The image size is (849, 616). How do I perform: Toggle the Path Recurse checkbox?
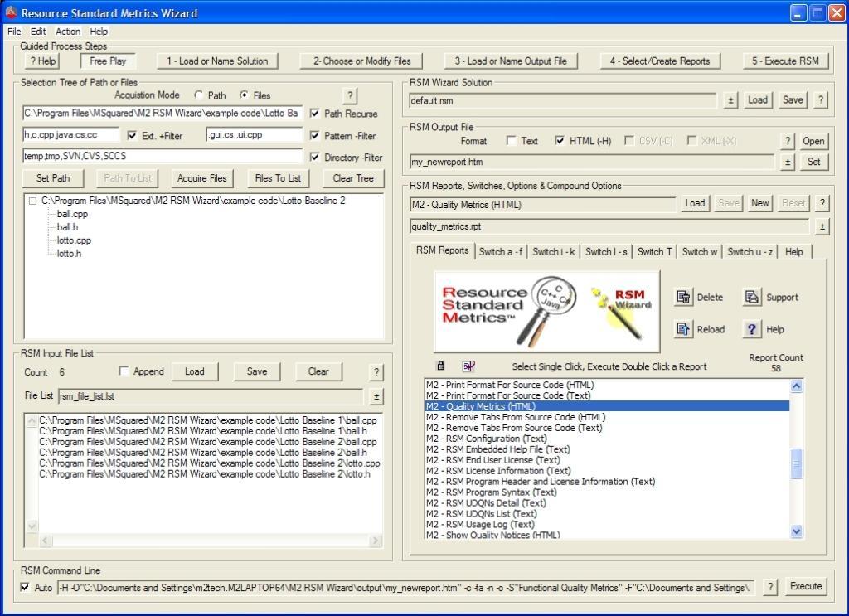point(313,114)
